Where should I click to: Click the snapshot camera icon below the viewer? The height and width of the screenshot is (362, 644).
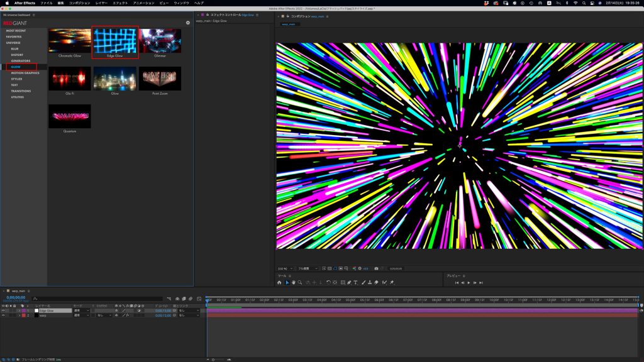click(x=376, y=268)
